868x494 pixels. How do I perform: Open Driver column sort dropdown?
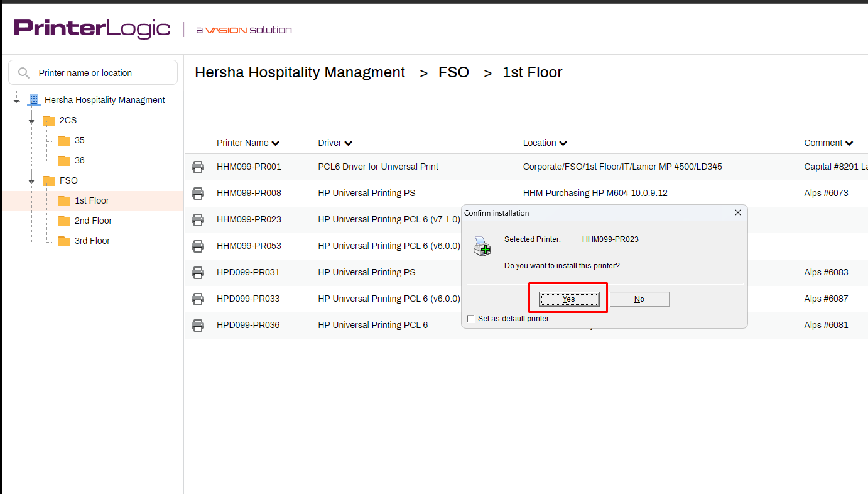click(x=349, y=143)
